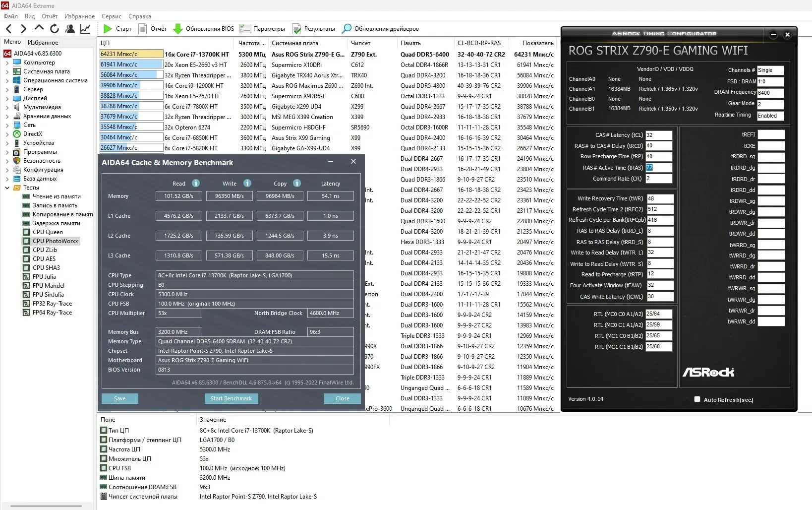
Task: Click the Copy info icon in benchmark dialog
Action: [x=297, y=183]
